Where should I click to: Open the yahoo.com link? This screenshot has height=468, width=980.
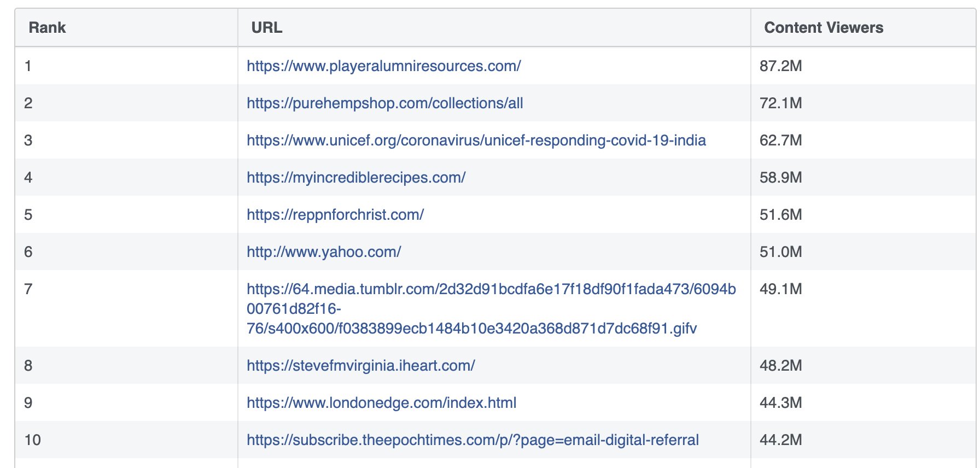324,252
